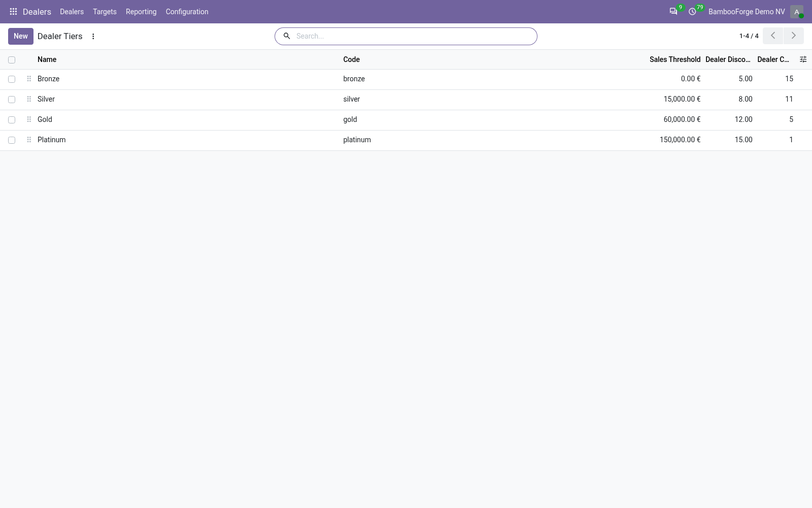Viewport: 812px width, 508px height.
Task: Expand the Configuration menu
Action: 187,12
